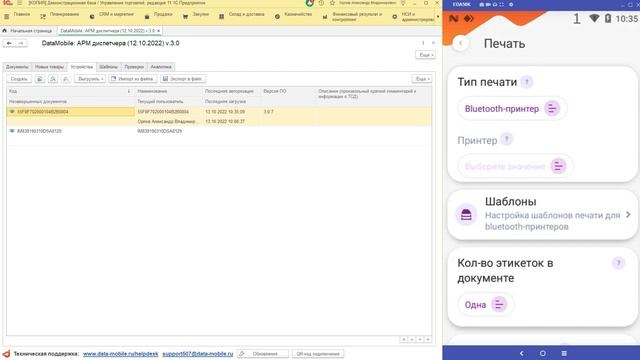The height and width of the screenshot is (360, 640).
Task: Sort by the Код column header
Action: point(70,91)
